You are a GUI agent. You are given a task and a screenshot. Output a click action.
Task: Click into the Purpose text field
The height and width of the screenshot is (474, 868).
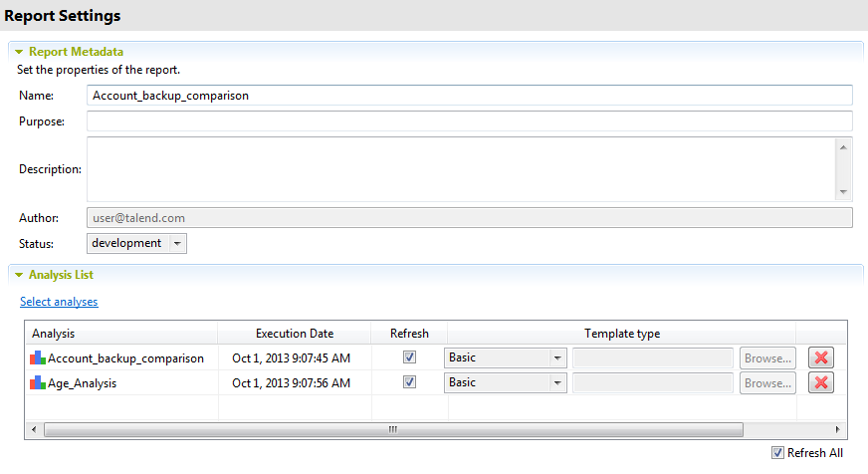(x=469, y=121)
